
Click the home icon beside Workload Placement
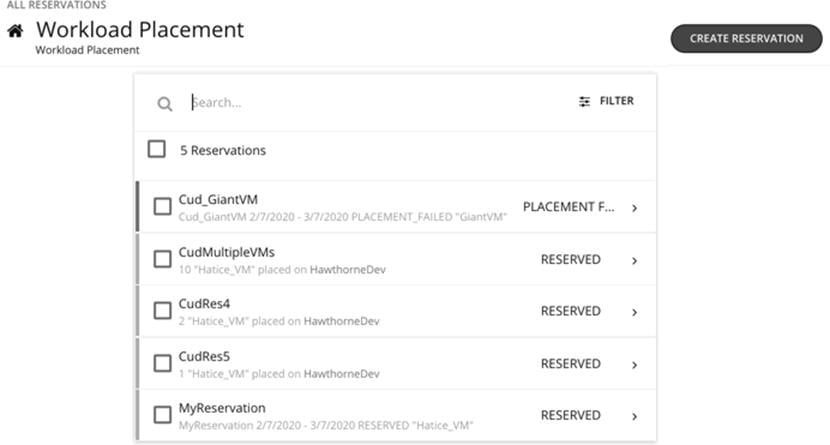[15, 31]
